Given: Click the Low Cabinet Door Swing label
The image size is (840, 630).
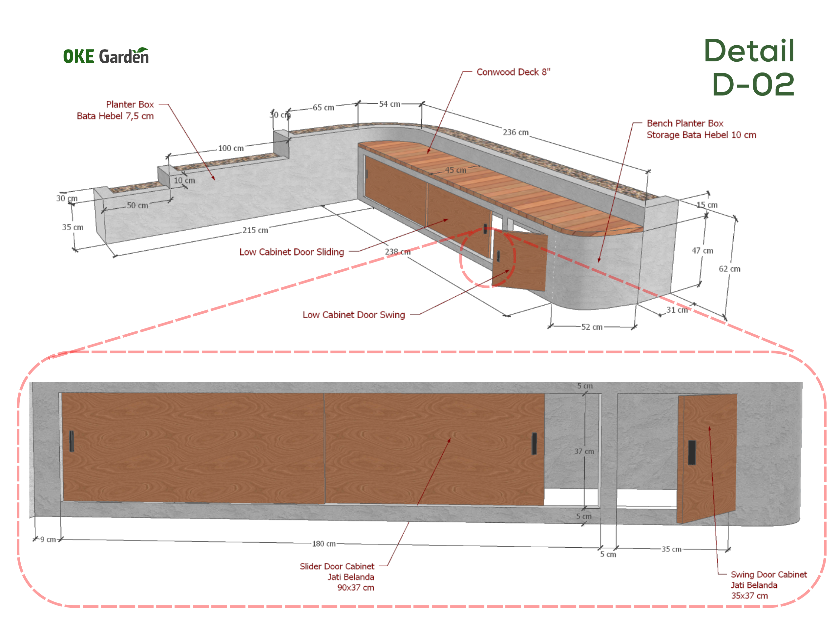Looking at the screenshot, I should 353,314.
